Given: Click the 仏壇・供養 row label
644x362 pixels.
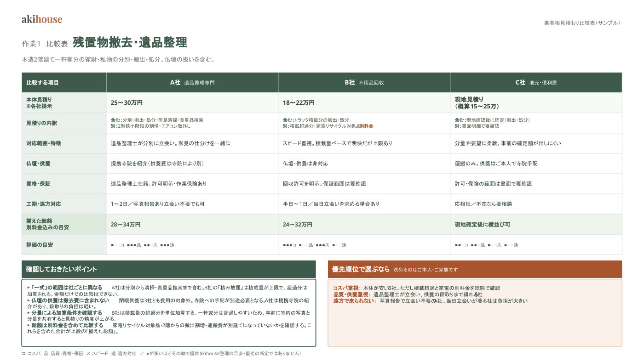Looking at the screenshot, I should click(x=64, y=164).
